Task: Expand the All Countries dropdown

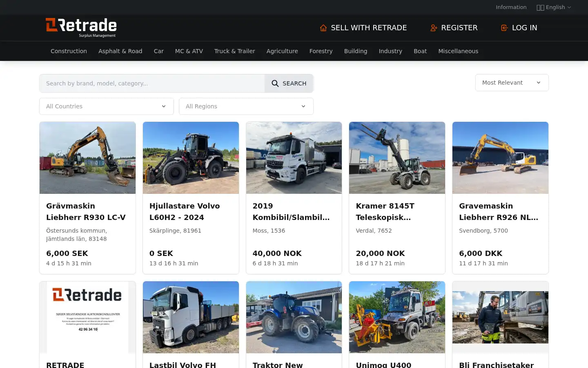Action: click(x=107, y=106)
